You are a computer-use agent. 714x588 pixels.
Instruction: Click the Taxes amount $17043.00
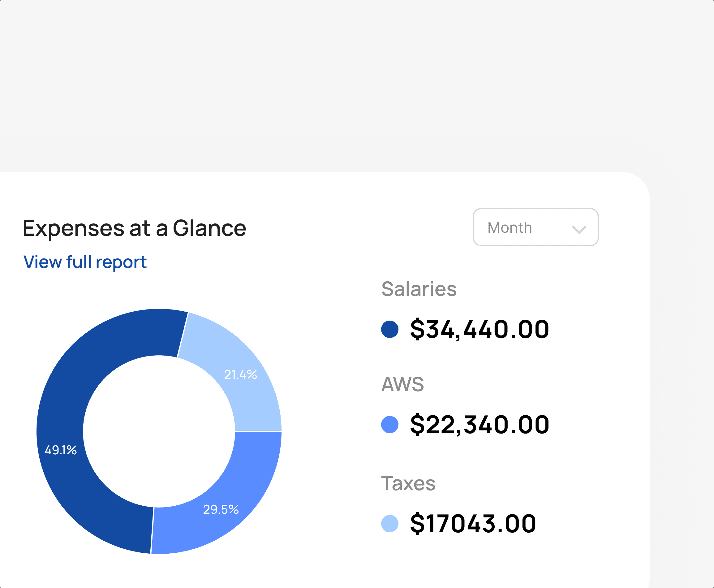pyautogui.click(x=473, y=524)
